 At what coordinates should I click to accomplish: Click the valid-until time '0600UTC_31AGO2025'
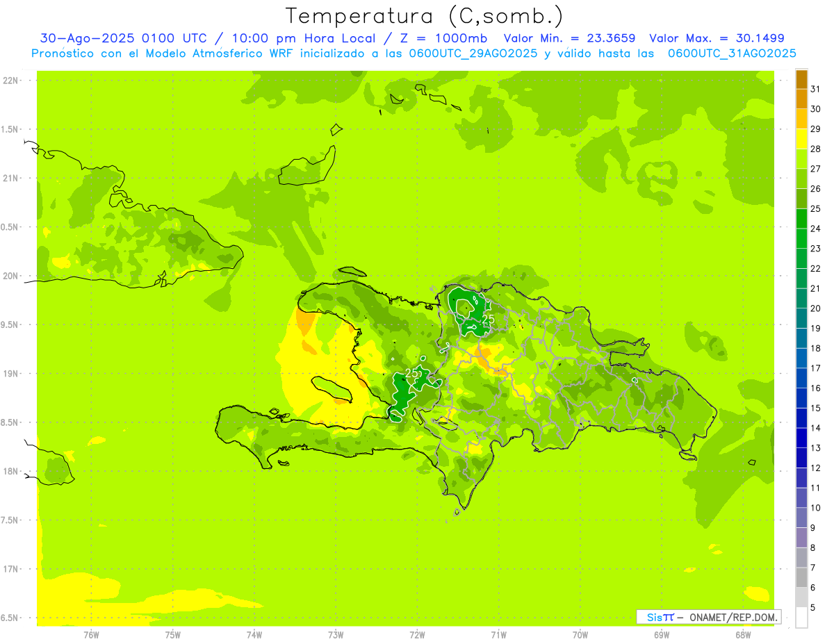point(732,53)
